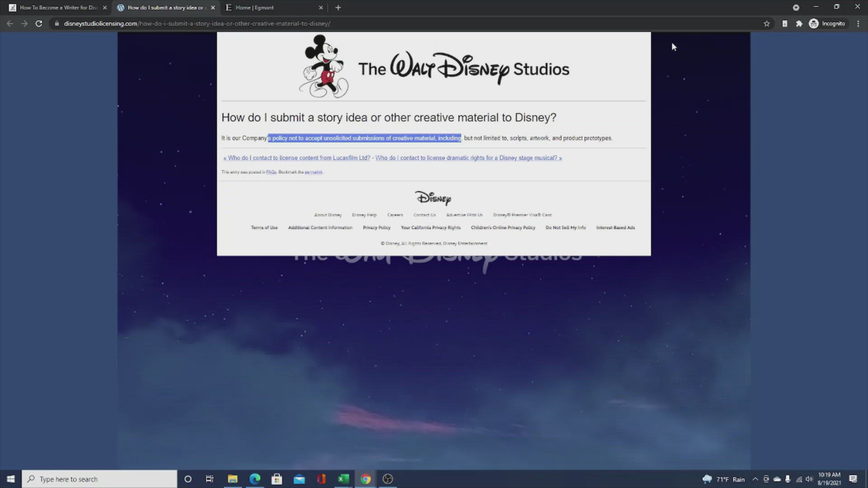
Task: Click the 'Type here to search' box
Action: click(99, 479)
